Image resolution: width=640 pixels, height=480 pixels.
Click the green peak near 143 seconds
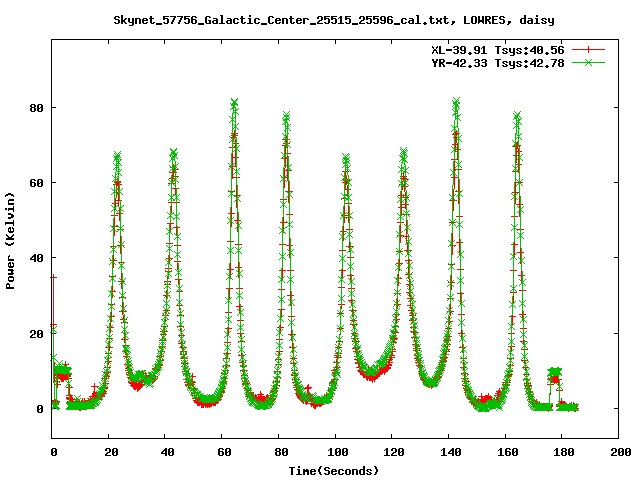tap(456, 102)
